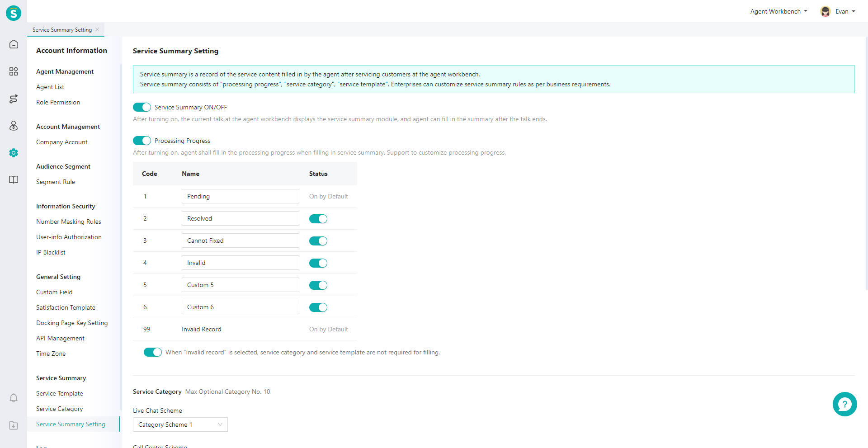Click the Status column header
This screenshot has height=448, width=868.
(x=318, y=174)
